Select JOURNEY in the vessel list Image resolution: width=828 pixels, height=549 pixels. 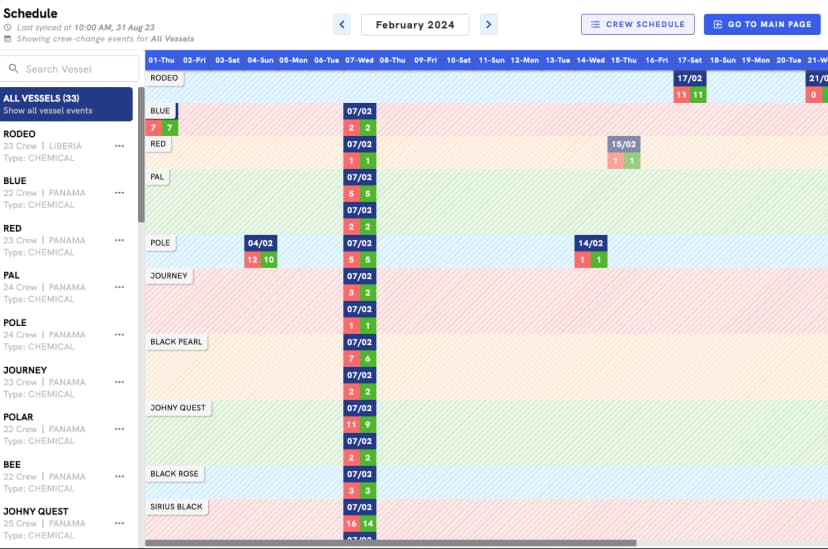tap(66, 382)
